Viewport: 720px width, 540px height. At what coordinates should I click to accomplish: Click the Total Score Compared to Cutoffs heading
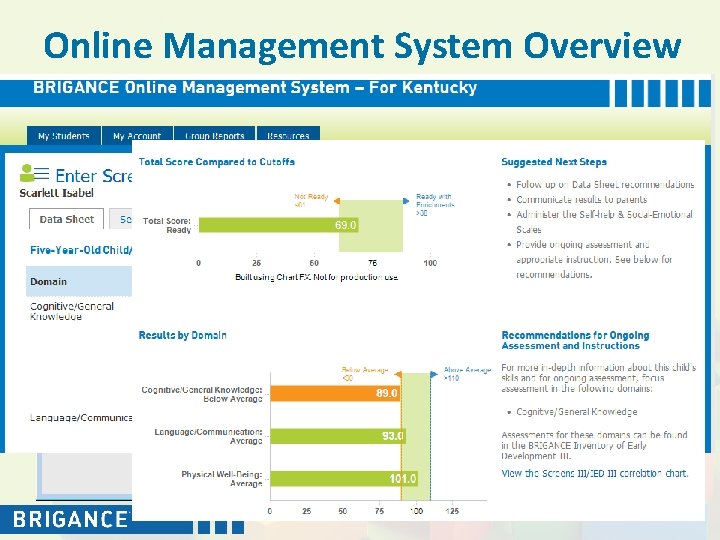coord(217,162)
